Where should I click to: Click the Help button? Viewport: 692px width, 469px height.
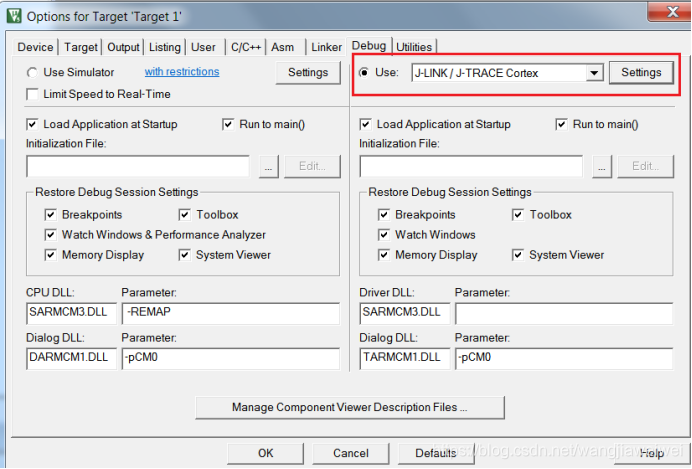pyautogui.click(x=651, y=453)
